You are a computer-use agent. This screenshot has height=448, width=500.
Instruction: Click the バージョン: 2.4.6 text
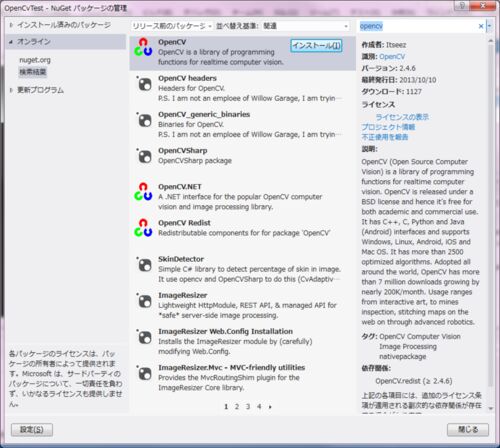point(388,68)
